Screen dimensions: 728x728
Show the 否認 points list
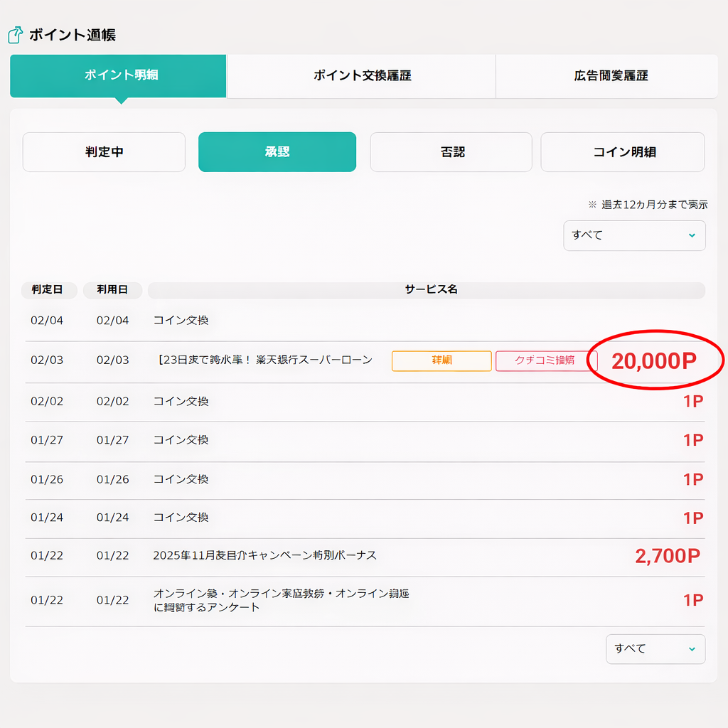tap(451, 152)
